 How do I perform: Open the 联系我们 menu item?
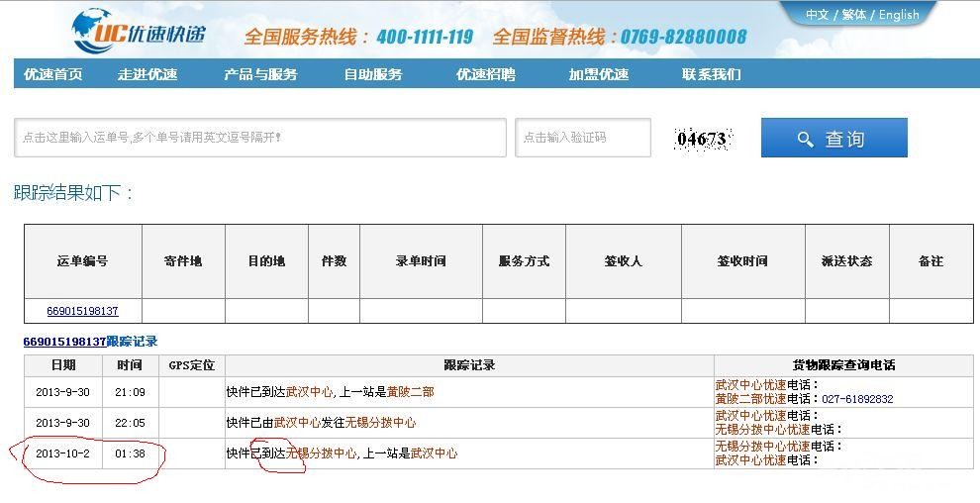[712, 74]
